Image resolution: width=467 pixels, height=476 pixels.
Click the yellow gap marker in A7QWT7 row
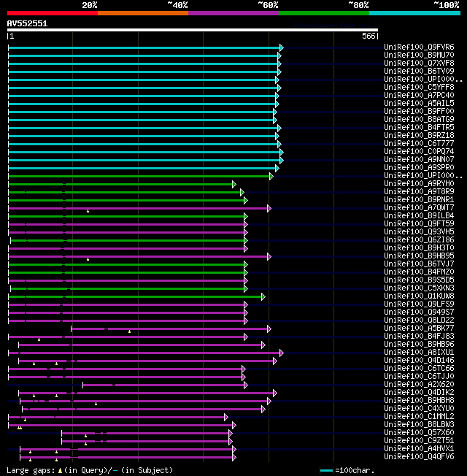88,211
